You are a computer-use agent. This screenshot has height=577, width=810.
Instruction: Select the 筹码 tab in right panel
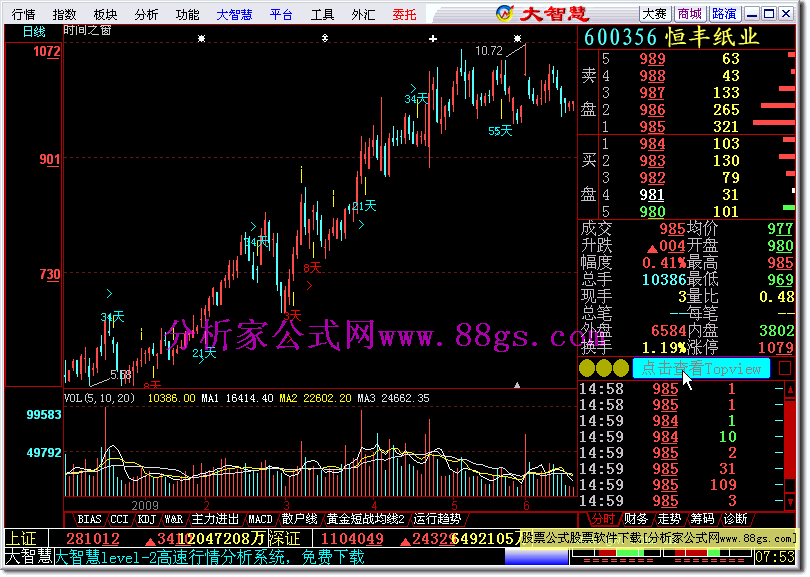tap(702, 519)
